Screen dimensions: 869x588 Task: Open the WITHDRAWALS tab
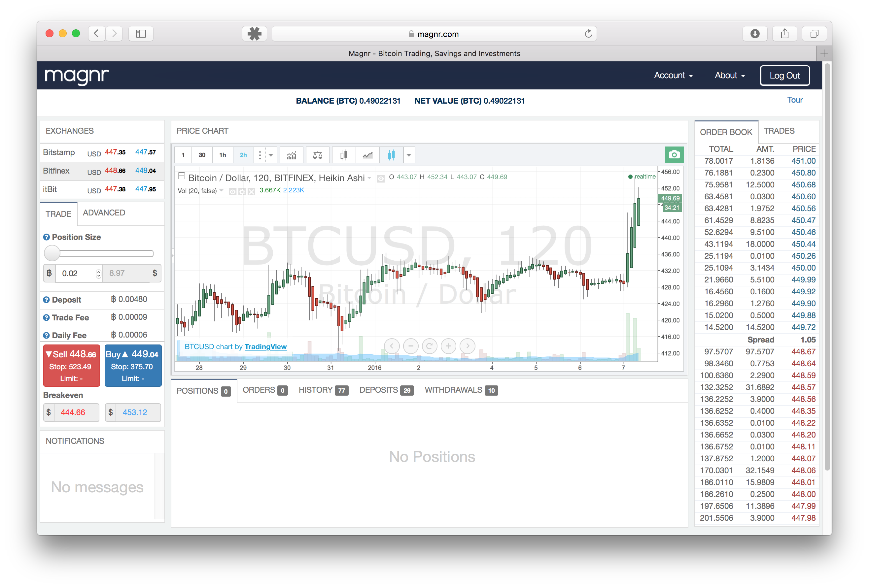click(x=461, y=390)
